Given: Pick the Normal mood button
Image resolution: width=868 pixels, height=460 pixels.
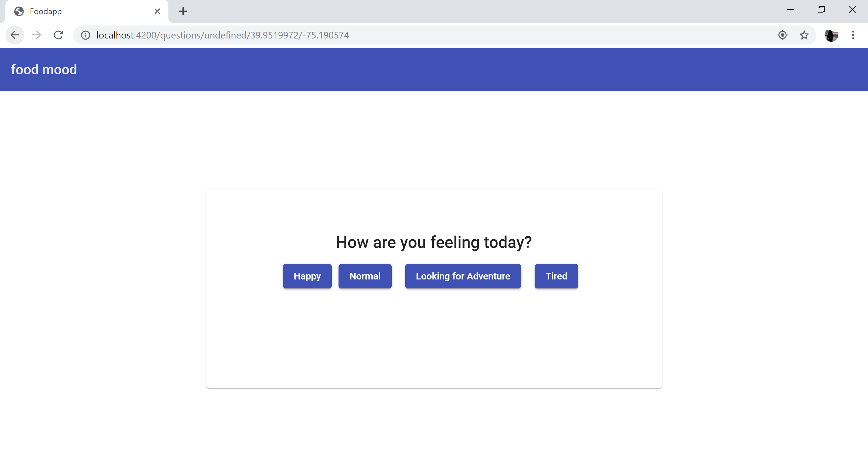Looking at the screenshot, I should pyautogui.click(x=365, y=276).
